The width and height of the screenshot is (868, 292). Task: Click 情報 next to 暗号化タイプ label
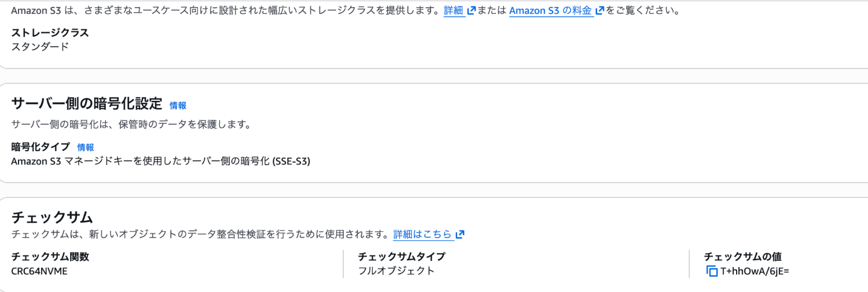click(x=86, y=148)
